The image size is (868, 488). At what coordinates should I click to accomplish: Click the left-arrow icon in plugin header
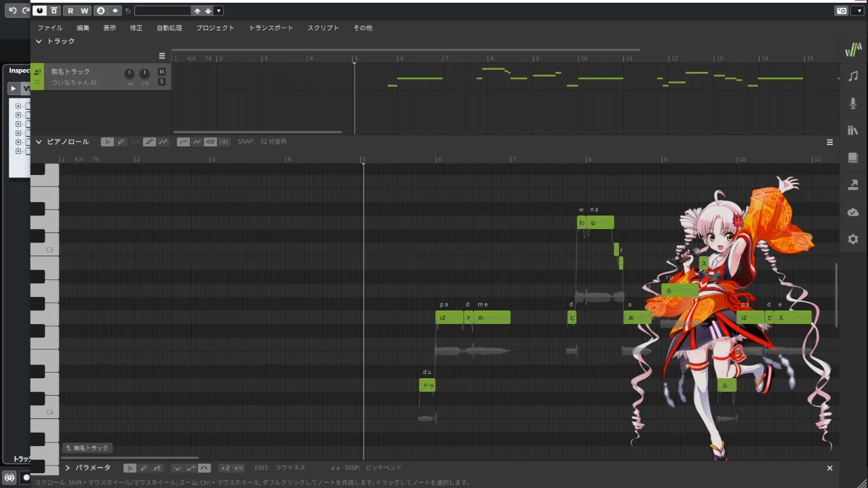(x=115, y=11)
